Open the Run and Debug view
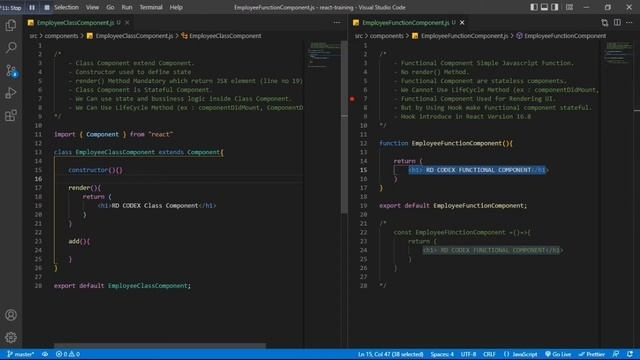The image size is (640, 360). 11,93
